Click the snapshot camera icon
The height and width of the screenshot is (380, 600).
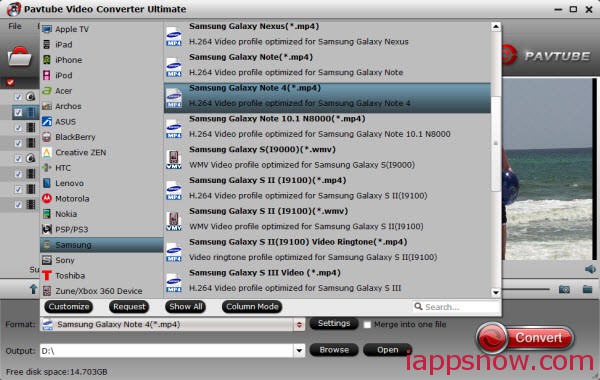point(564,289)
